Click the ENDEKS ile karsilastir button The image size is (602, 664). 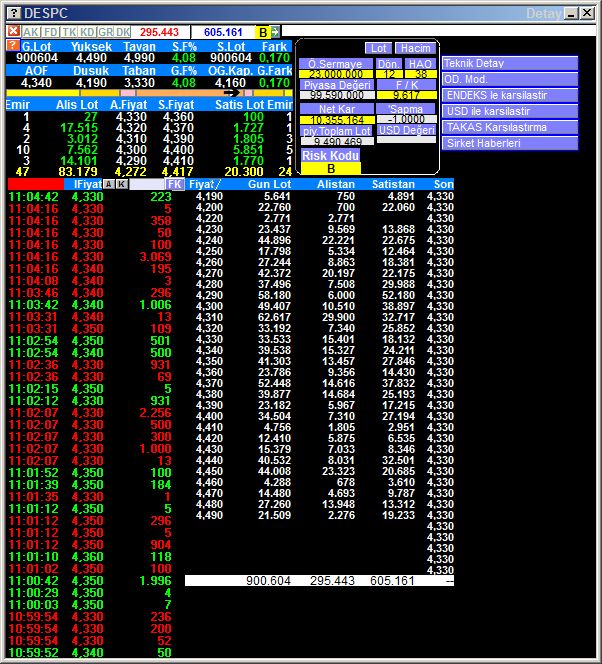[x=510, y=95]
